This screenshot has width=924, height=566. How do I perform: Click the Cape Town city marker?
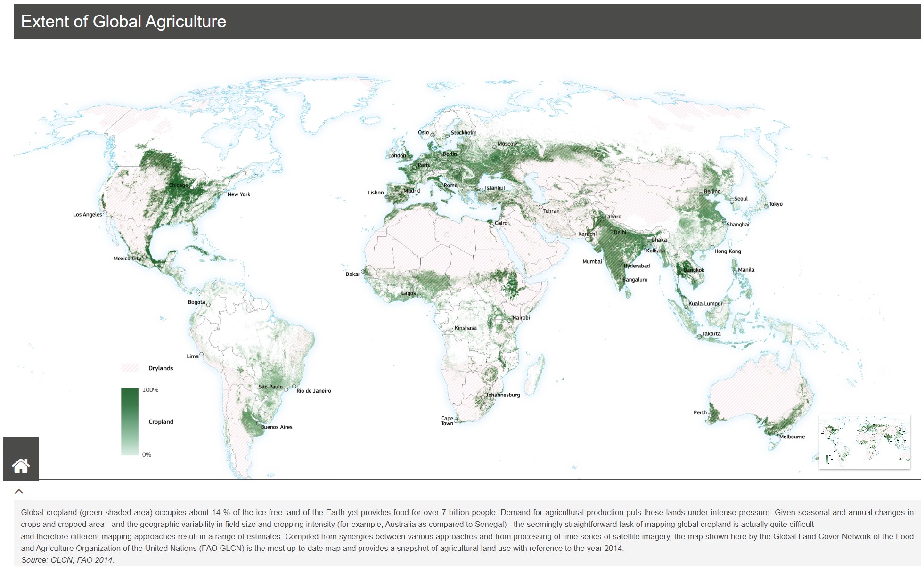pyautogui.click(x=456, y=420)
